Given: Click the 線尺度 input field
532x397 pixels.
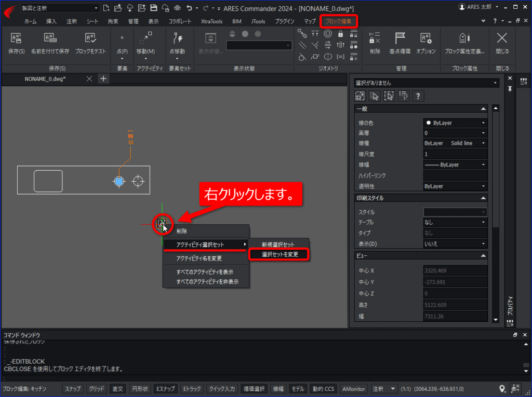Looking at the screenshot, I should (455, 154).
